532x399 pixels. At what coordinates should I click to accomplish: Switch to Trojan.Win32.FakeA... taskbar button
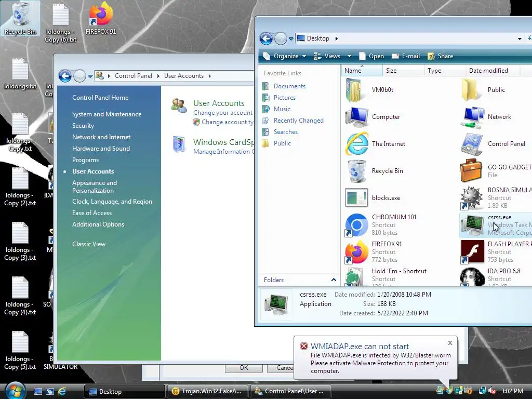point(207,392)
